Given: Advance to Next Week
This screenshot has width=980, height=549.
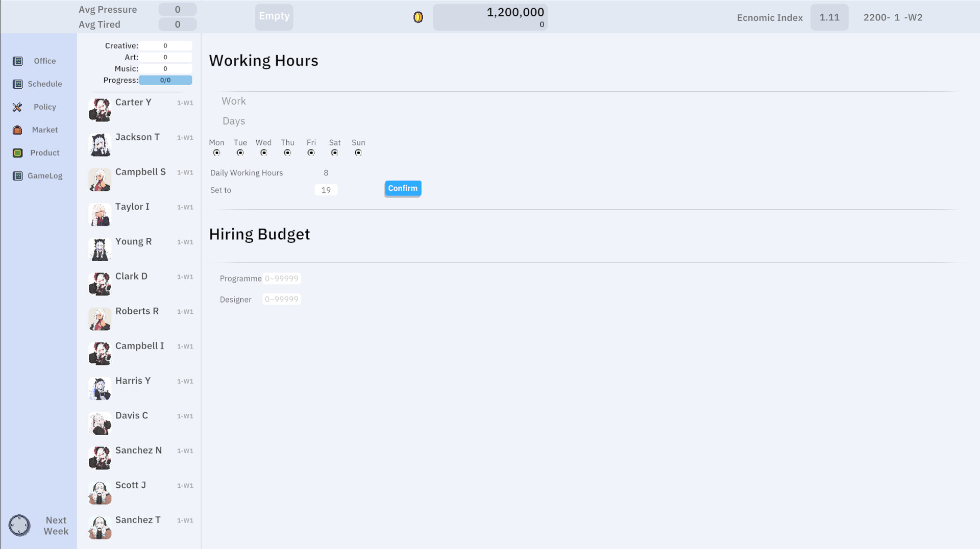Looking at the screenshot, I should point(56,526).
